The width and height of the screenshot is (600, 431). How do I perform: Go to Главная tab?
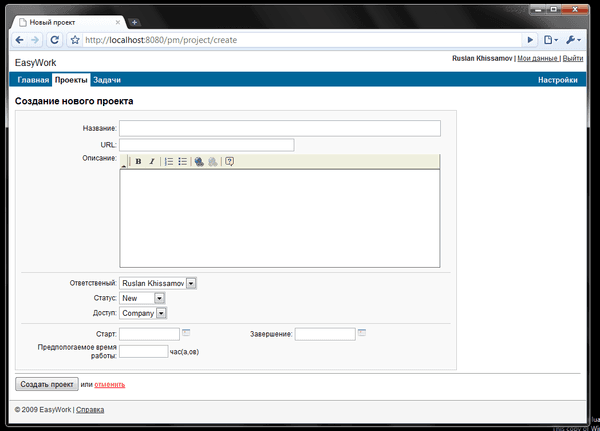coord(33,80)
